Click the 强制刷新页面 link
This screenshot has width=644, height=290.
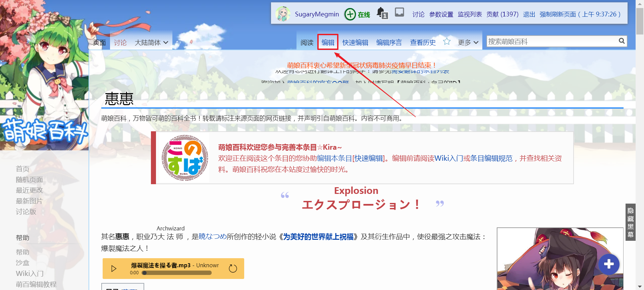click(580, 14)
